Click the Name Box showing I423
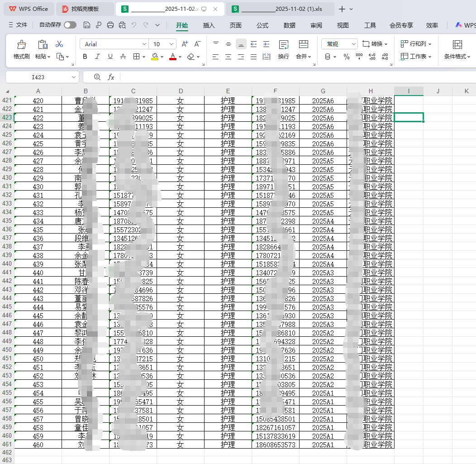The width and height of the screenshot is (476, 464). (38, 77)
